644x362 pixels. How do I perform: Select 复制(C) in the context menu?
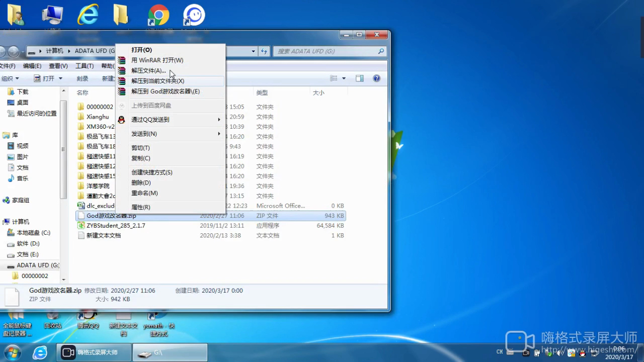pos(171,158)
